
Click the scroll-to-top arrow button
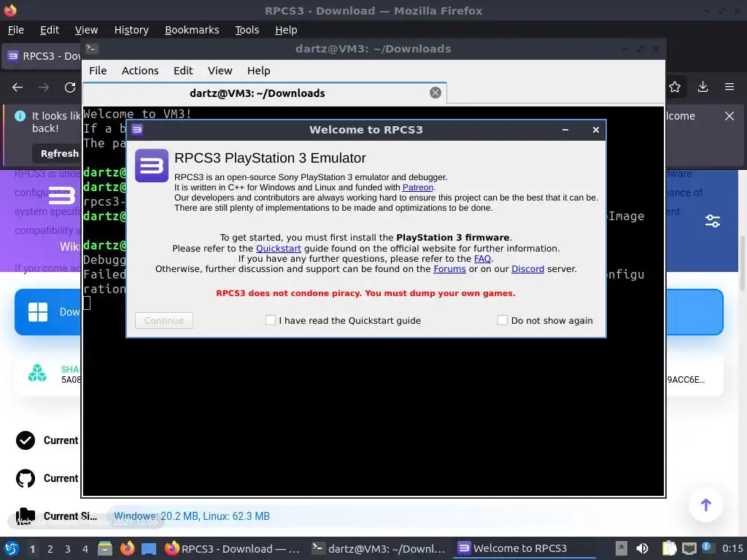[x=705, y=505]
